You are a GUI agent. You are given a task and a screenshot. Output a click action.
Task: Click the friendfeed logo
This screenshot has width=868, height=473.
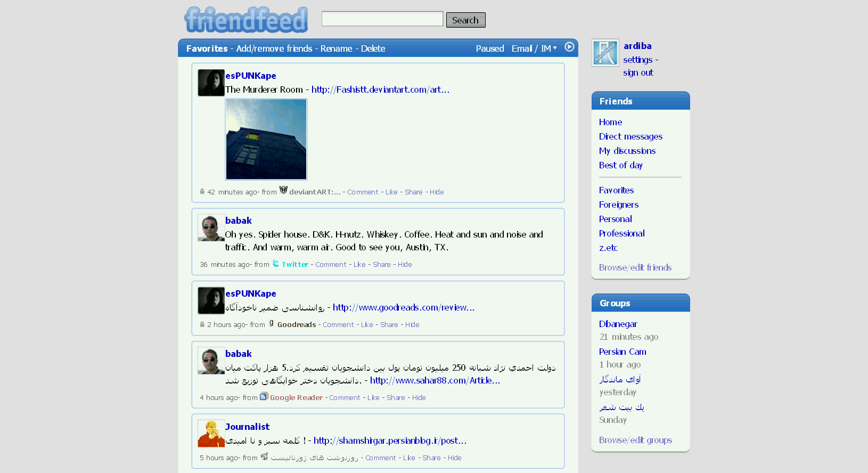coord(246,20)
